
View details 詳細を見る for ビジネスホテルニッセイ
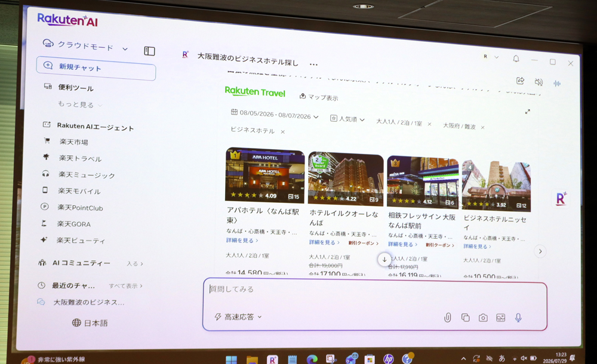tap(477, 246)
